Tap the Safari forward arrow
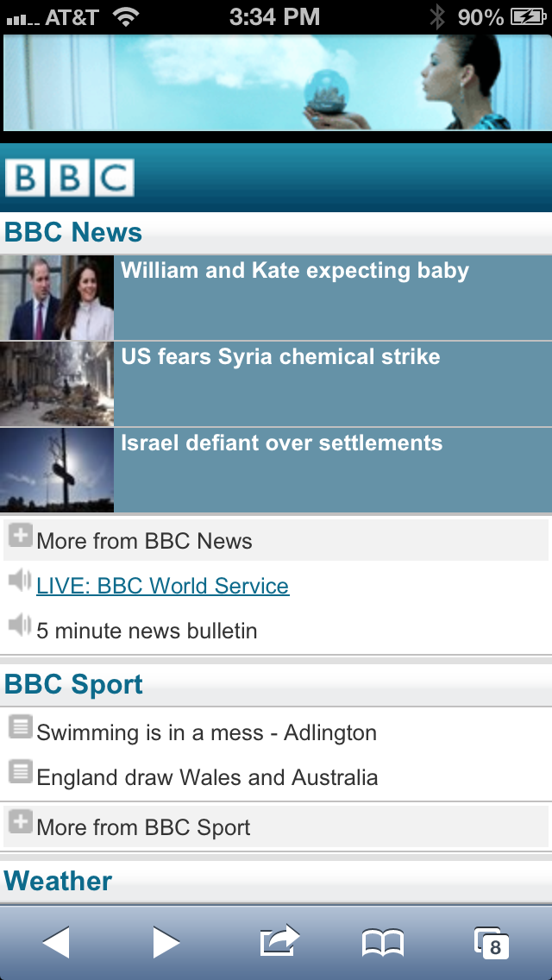The width and height of the screenshot is (552, 980). [166, 942]
